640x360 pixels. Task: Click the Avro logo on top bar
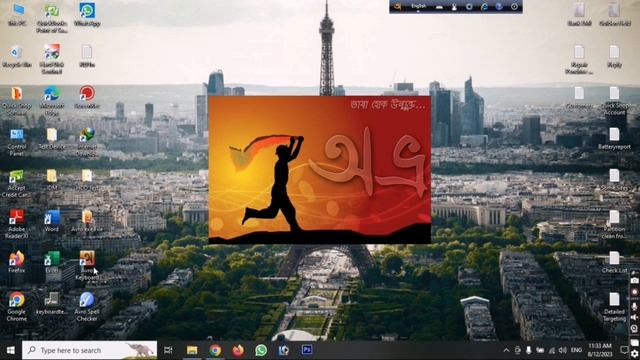click(x=397, y=7)
